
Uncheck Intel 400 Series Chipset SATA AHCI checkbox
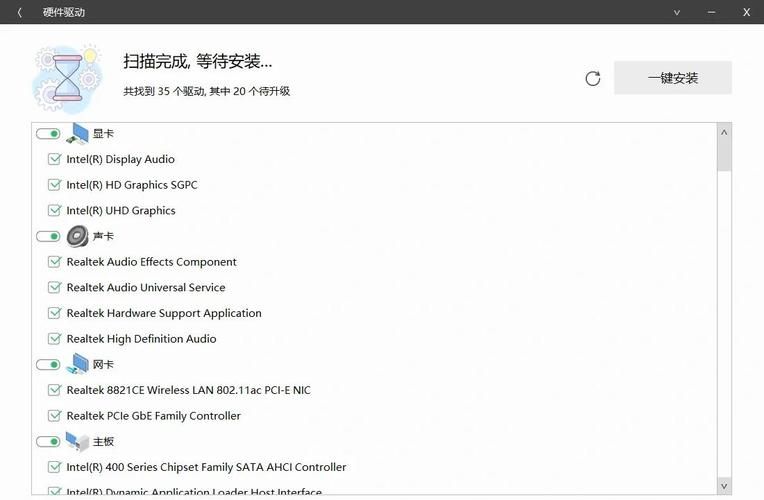[x=55, y=467]
